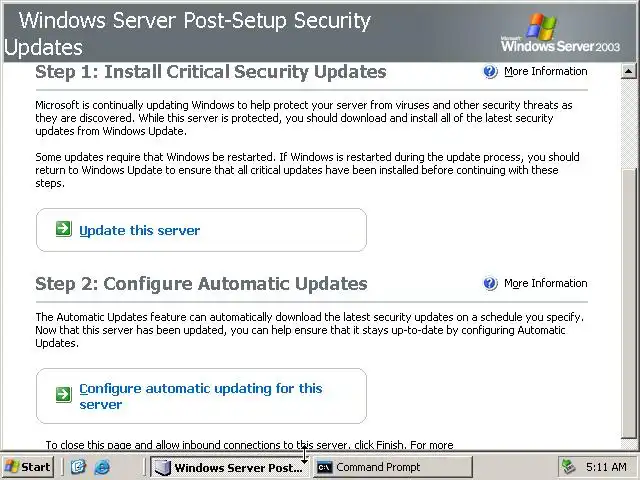Viewport: 640px width, 480px height.
Task: Open the system tray network status icon
Action: (568, 467)
